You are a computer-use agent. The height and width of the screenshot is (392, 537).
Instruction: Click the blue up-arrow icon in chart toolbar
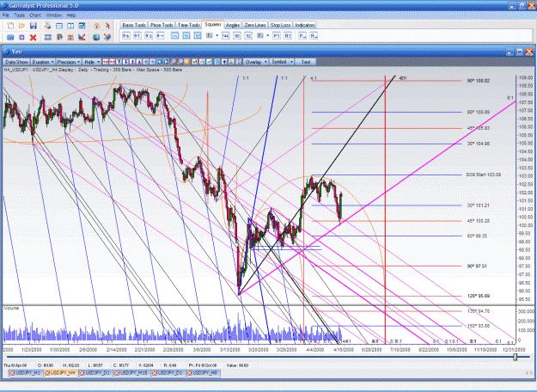click(x=224, y=62)
